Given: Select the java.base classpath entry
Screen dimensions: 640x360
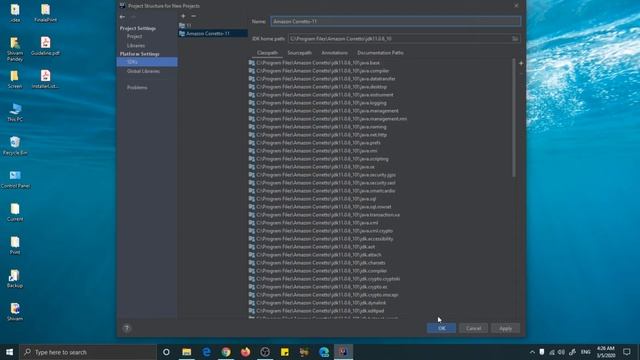Looking at the screenshot, I should click(314, 63).
